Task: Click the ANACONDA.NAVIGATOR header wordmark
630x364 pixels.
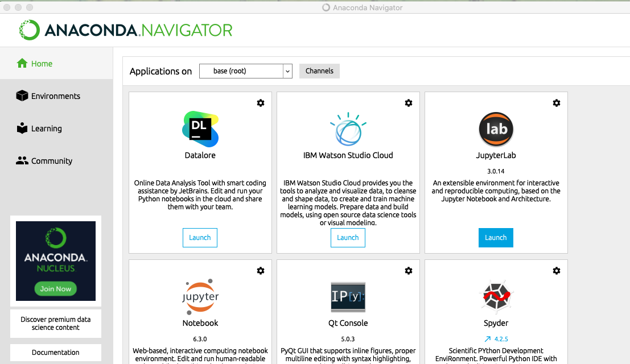Action: tap(139, 30)
